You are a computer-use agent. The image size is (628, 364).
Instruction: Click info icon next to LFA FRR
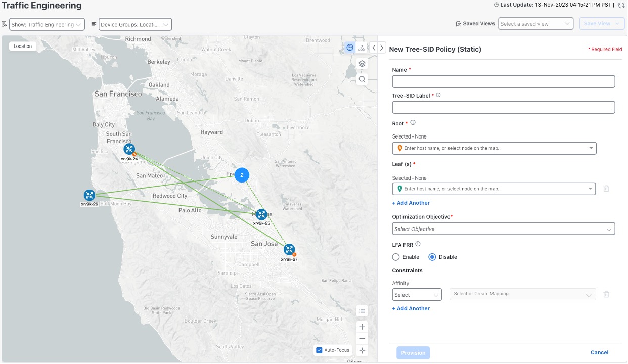[418, 244]
